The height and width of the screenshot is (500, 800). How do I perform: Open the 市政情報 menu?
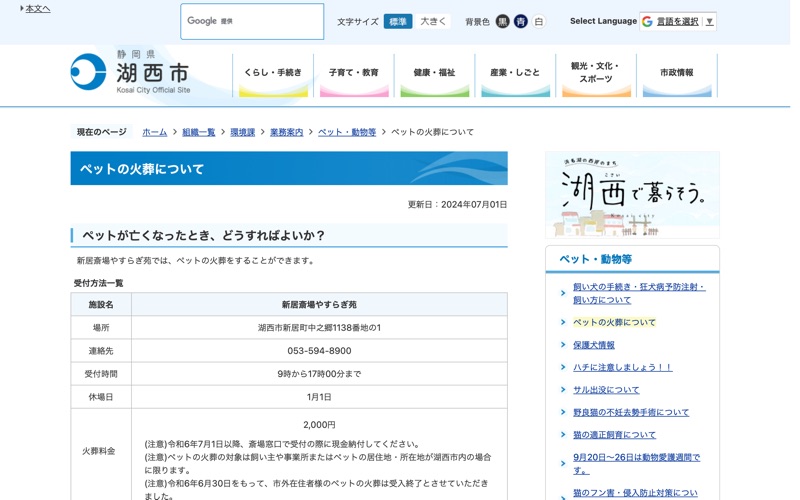[677, 75]
